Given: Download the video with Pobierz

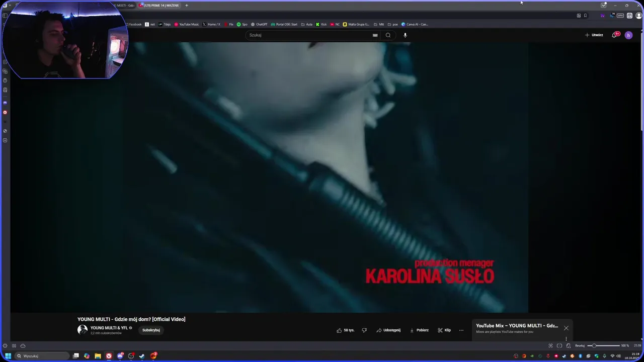Looking at the screenshot, I should tap(419, 330).
